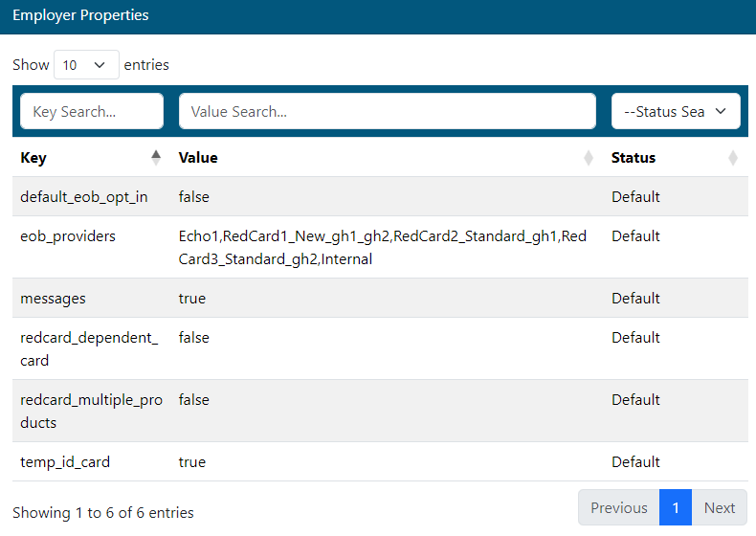Click the redcard_multiple_products key cell
This screenshot has width=756, height=536.
click(91, 411)
